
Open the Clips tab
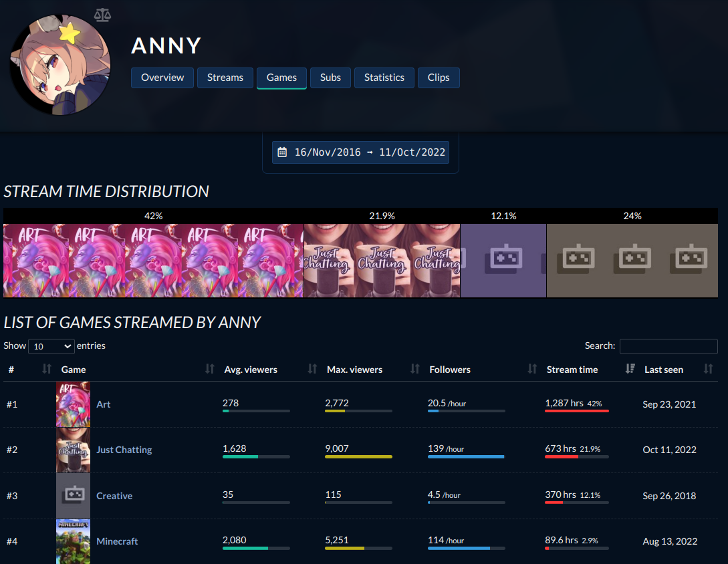[x=439, y=78]
